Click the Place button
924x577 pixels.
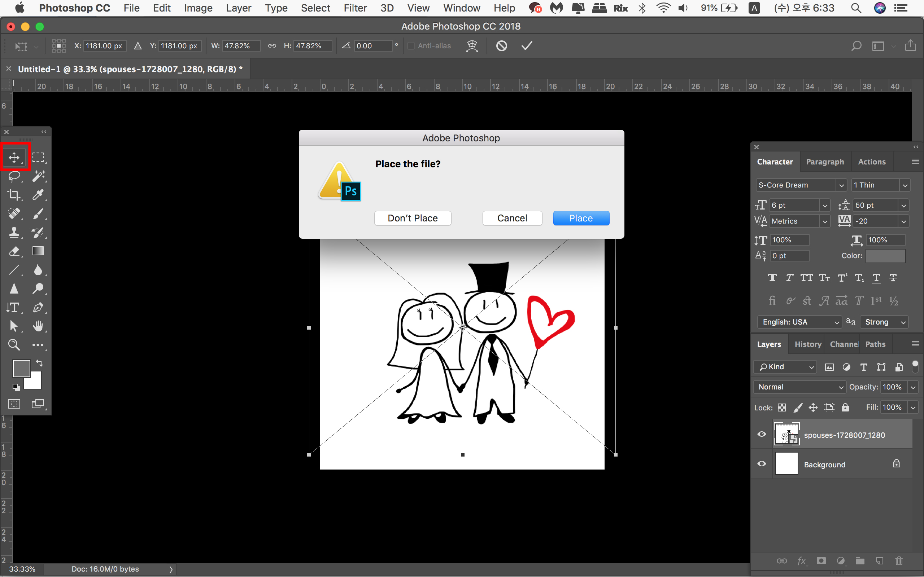coord(581,218)
